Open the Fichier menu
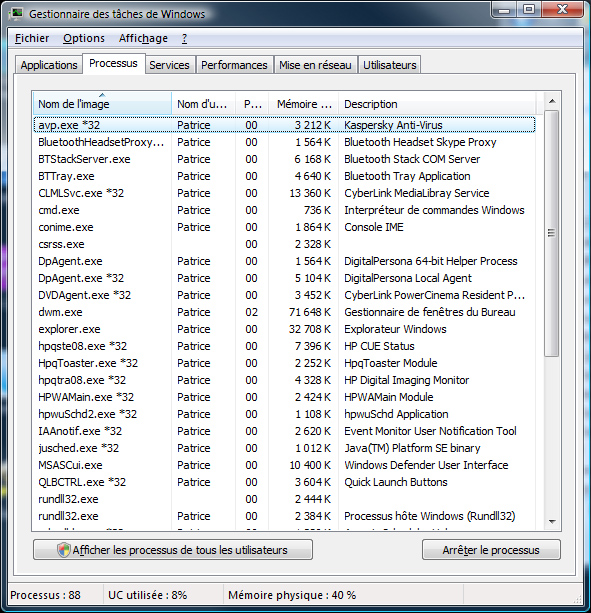Viewport: 591px width, 613px height. pos(32,38)
